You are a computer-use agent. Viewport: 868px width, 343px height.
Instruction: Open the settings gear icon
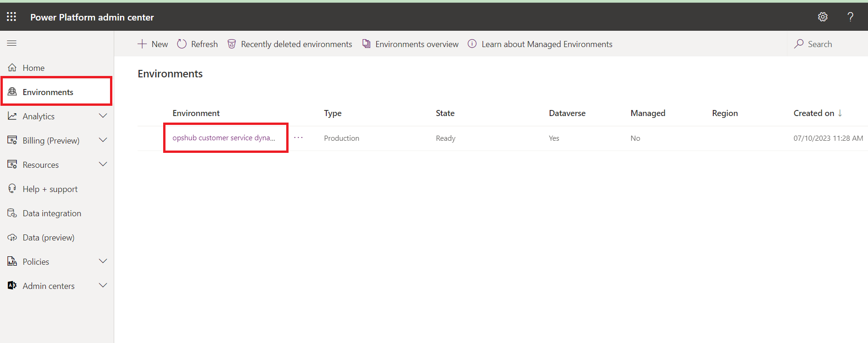pyautogui.click(x=823, y=17)
